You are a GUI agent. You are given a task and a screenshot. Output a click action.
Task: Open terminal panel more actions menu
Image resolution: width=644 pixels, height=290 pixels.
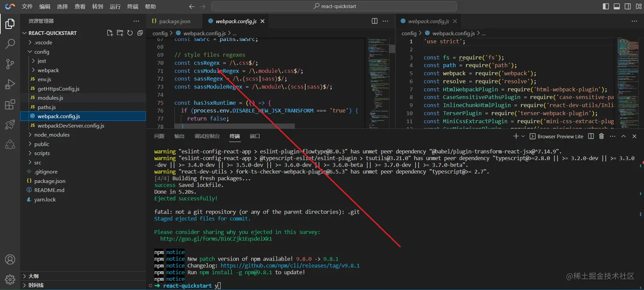coord(612,136)
